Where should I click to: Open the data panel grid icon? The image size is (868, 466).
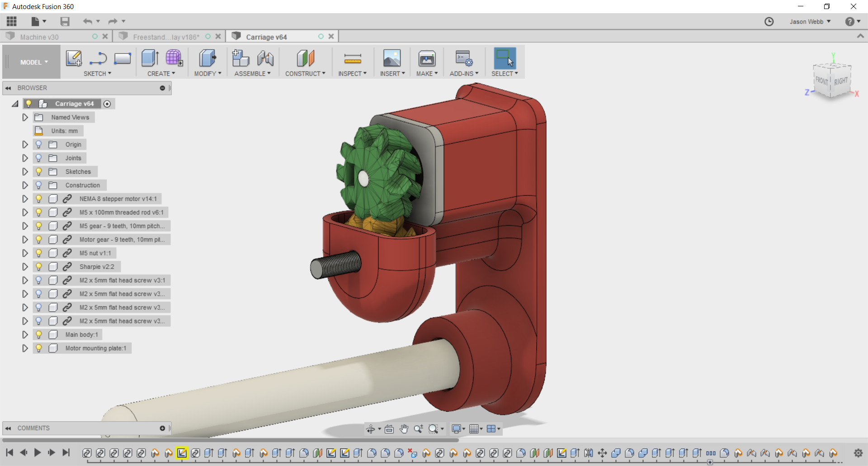pyautogui.click(x=12, y=21)
